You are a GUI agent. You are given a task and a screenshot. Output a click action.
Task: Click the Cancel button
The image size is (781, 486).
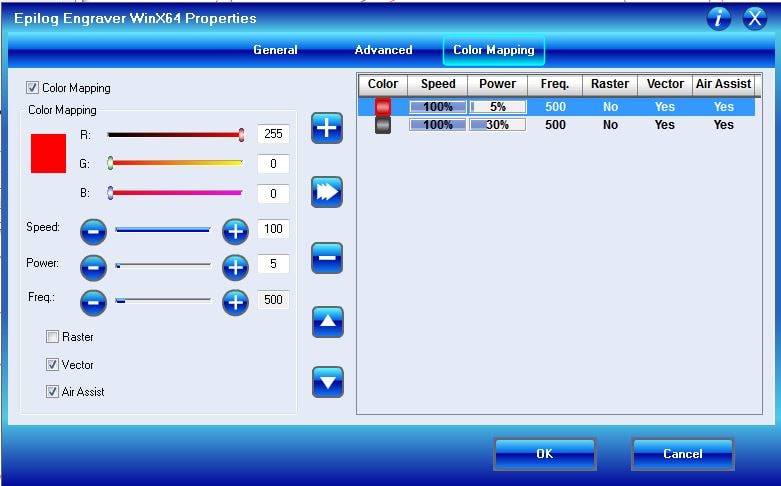pos(682,454)
